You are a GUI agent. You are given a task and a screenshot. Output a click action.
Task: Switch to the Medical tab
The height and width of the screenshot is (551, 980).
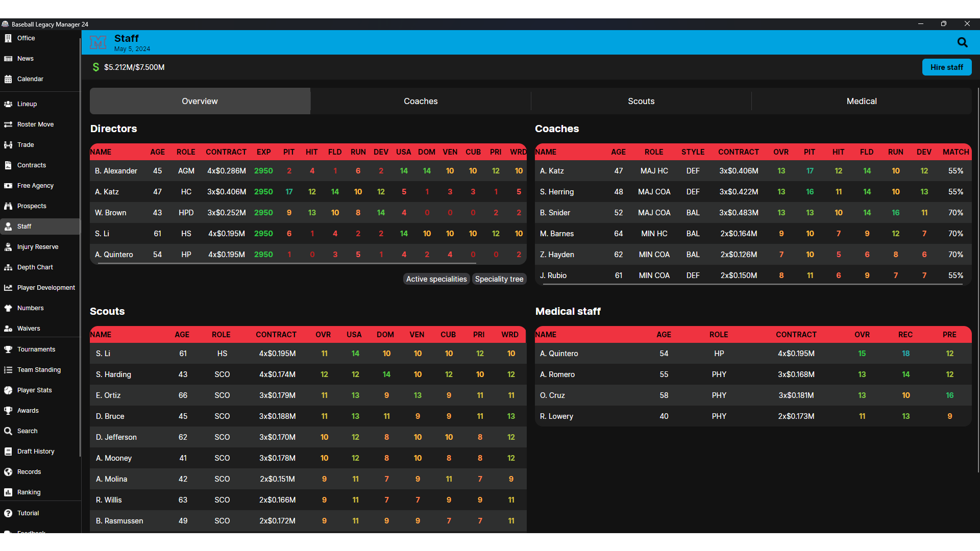tap(862, 101)
